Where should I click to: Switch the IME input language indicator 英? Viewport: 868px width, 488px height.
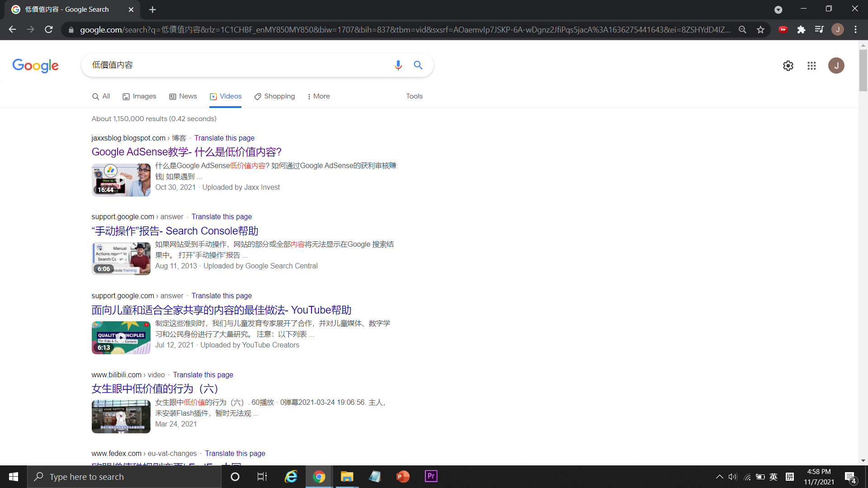[774, 477]
